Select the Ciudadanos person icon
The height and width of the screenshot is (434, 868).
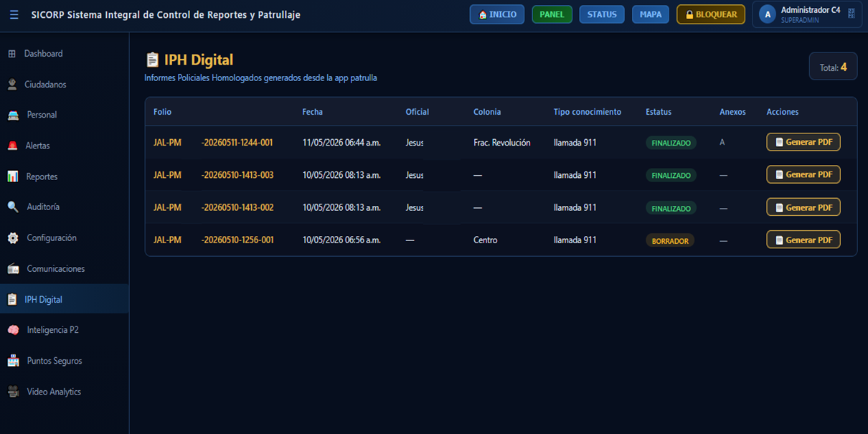pyautogui.click(x=12, y=85)
